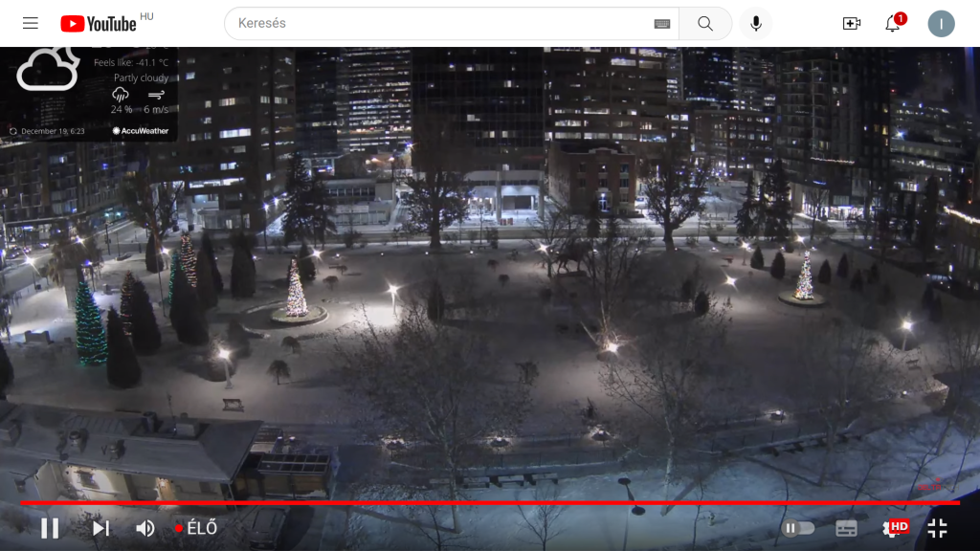This screenshot has width=980, height=551.
Task: Open the Create video menu
Action: (x=851, y=23)
